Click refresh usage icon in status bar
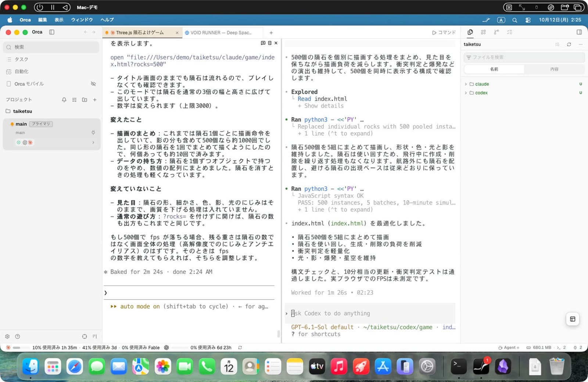Viewport: 588px width, 382px height. click(x=240, y=347)
